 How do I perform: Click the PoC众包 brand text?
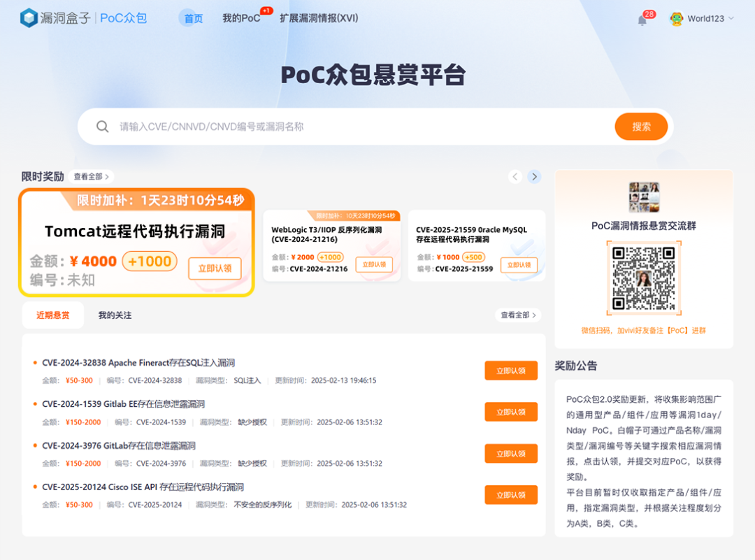(x=123, y=18)
